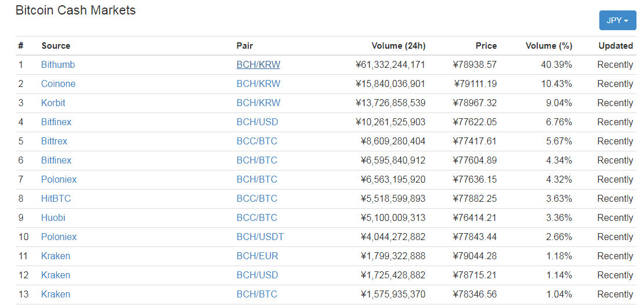
Task: Select the volume value ¥1,575,935,370
Action: 393,295
